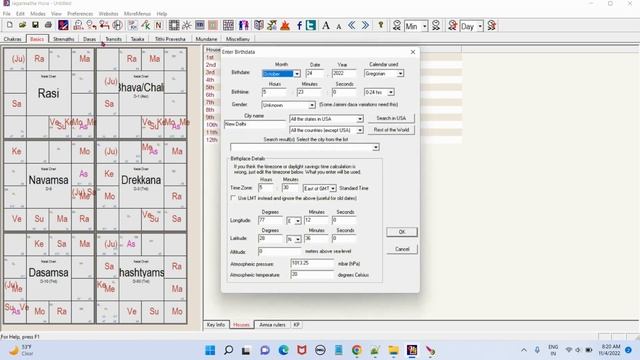Image resolution: width=640 pixels, height=360 pixels.
Task: Open the 0-24 hrs time format dropdown
Action: pyautogui.click(x=391, y=92)
